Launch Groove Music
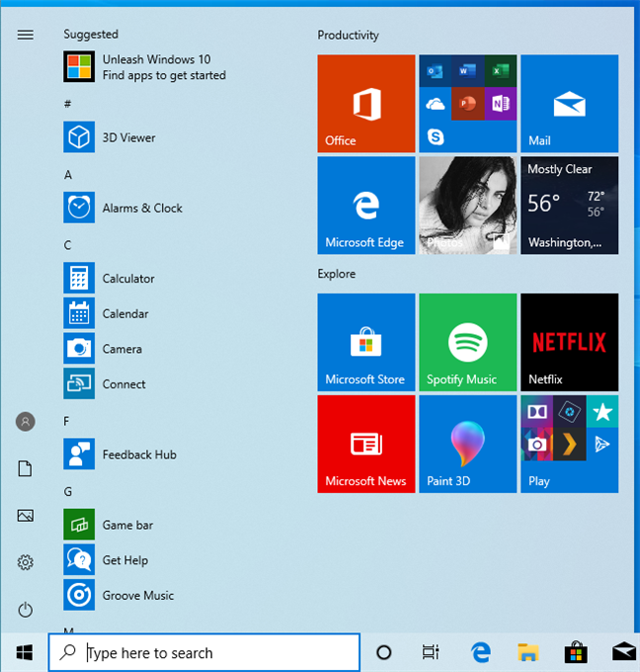The image size is (640, 672). 119,595
